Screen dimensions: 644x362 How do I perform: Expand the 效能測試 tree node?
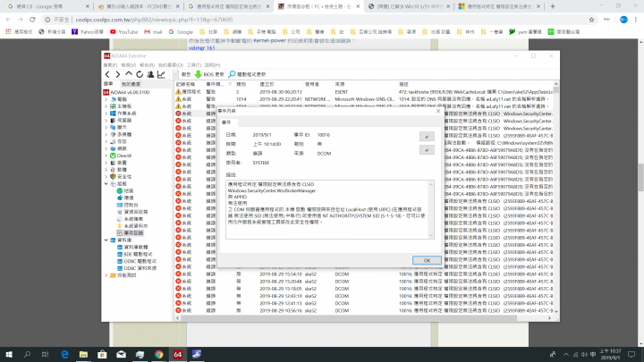(106, 275)
